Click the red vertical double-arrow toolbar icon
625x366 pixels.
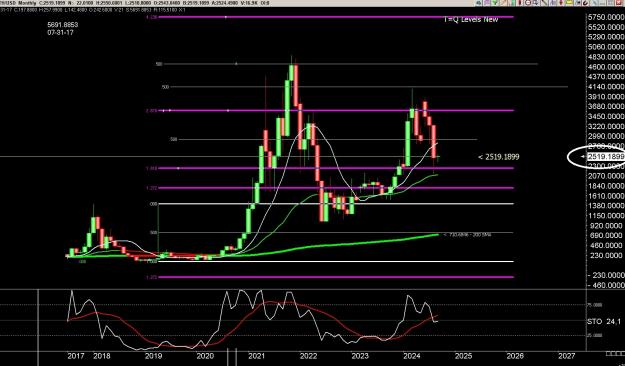tap(561, 3)
